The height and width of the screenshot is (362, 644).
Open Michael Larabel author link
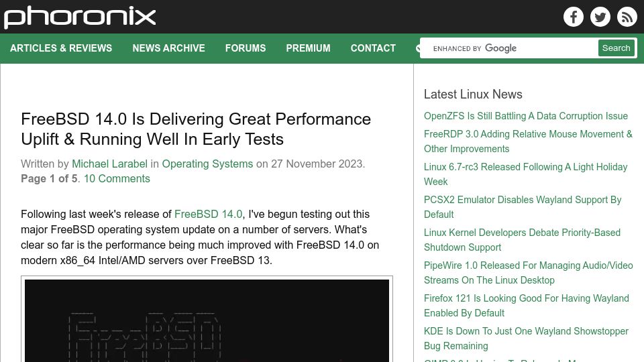(x=109, y=164)
